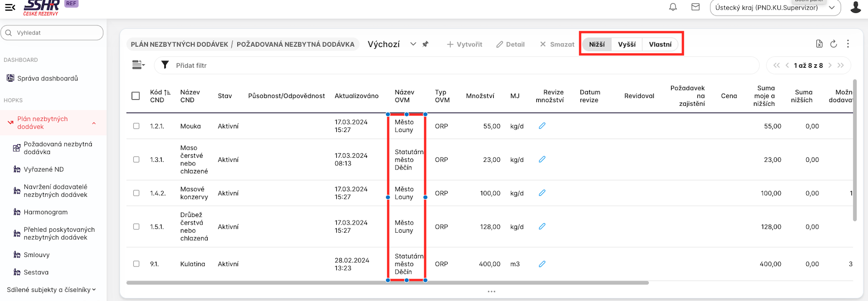
Task: Select the Vlastní tab
Action: (x=660, y=45)
